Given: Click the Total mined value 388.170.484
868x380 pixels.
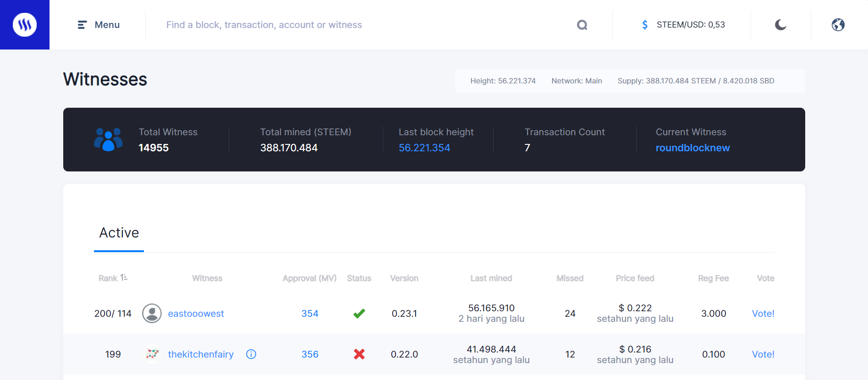Looking at the screenshot, I should pyautogui.click(x=289, y=148).
